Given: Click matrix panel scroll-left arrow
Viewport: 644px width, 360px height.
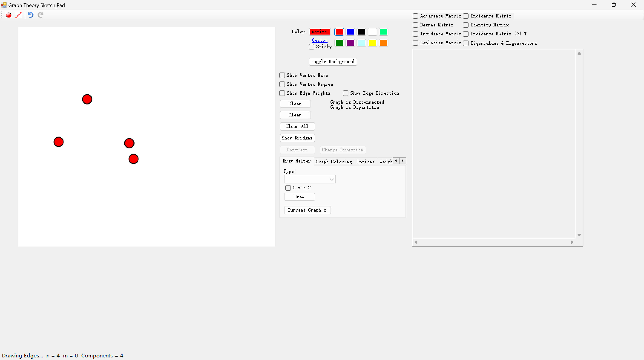Looking at the screenshot, I should [416, 242].
